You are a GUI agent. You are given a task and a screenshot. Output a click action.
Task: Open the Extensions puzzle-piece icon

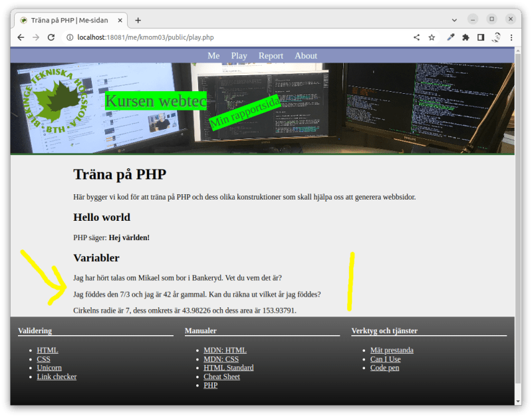click(x=466, y=37)
